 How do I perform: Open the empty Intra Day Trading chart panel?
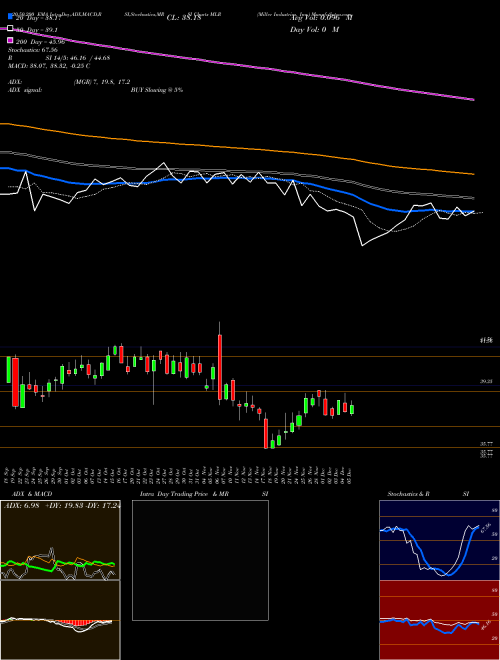pos(200,560)
